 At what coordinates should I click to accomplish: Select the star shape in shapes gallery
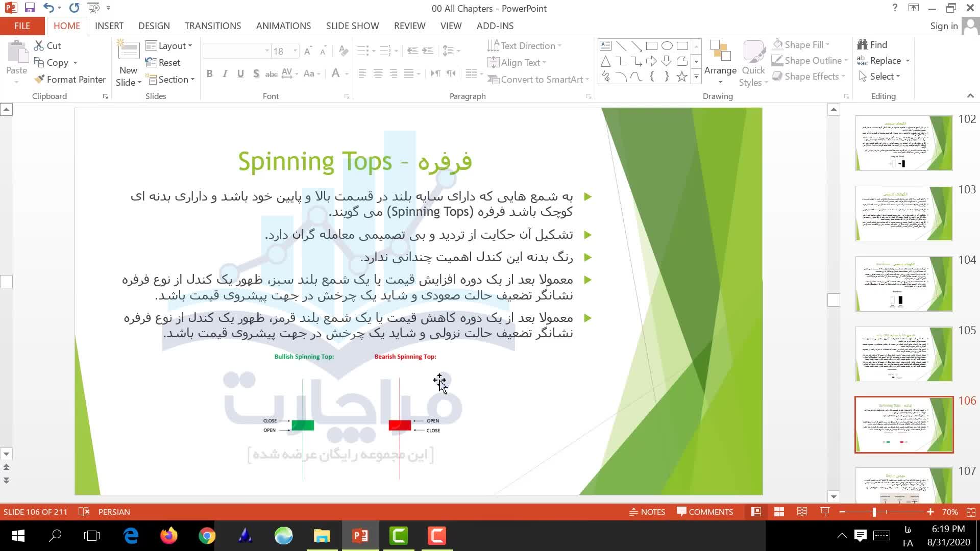pos(682,77)
